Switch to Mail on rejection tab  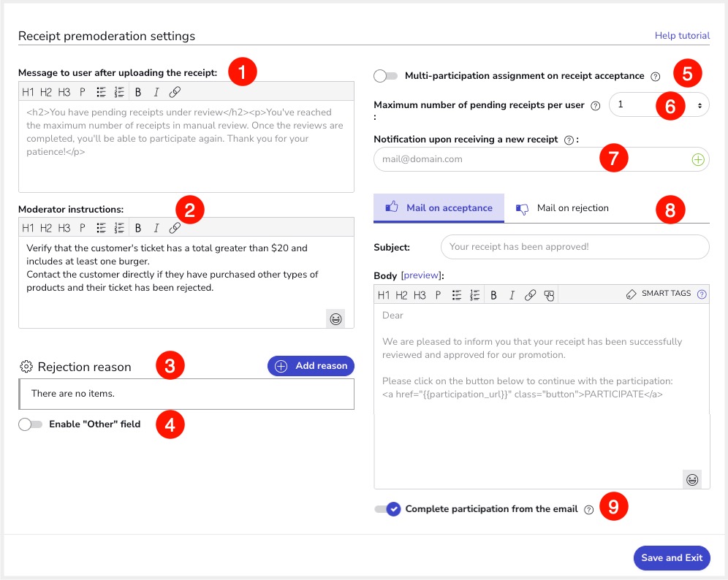click(563, 208)
